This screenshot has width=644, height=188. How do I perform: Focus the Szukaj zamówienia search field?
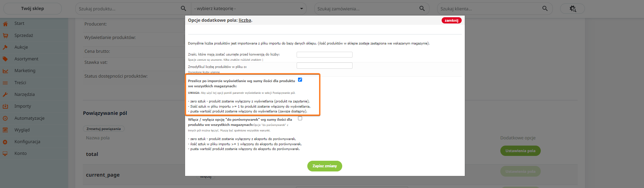point(366,9)
